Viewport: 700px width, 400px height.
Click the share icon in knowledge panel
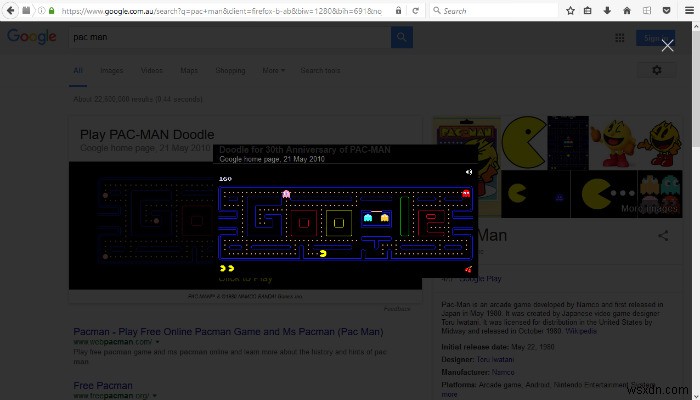[x=663, y=236]
